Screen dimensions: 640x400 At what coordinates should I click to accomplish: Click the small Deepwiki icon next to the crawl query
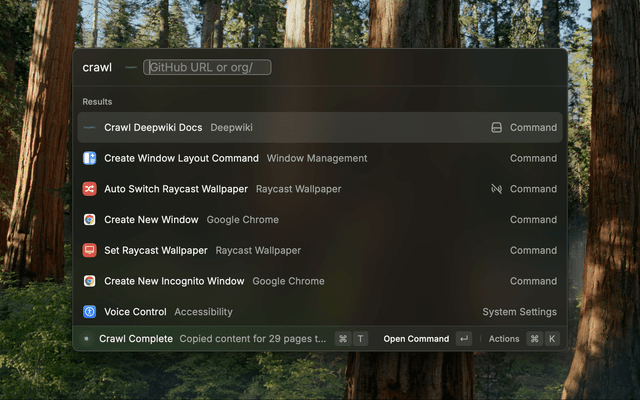coord(131,67)
